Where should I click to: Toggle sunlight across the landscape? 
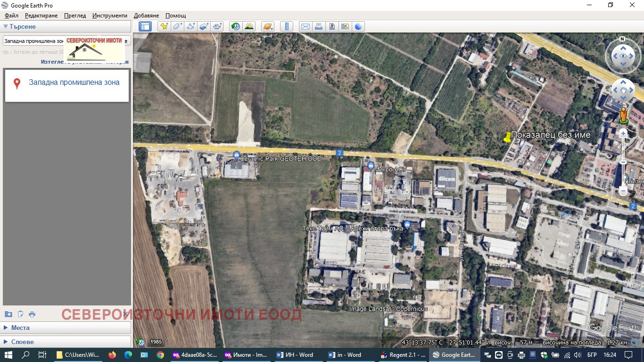click(249, 26)
